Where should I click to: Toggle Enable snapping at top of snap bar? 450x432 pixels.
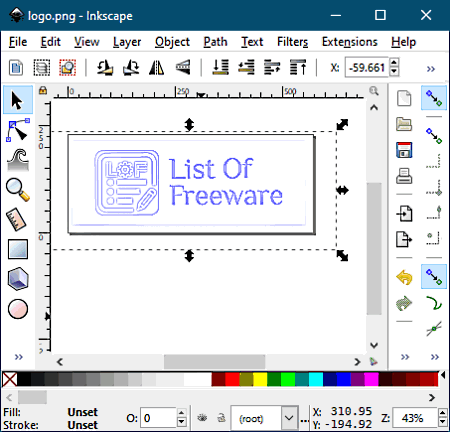(434, 98)
